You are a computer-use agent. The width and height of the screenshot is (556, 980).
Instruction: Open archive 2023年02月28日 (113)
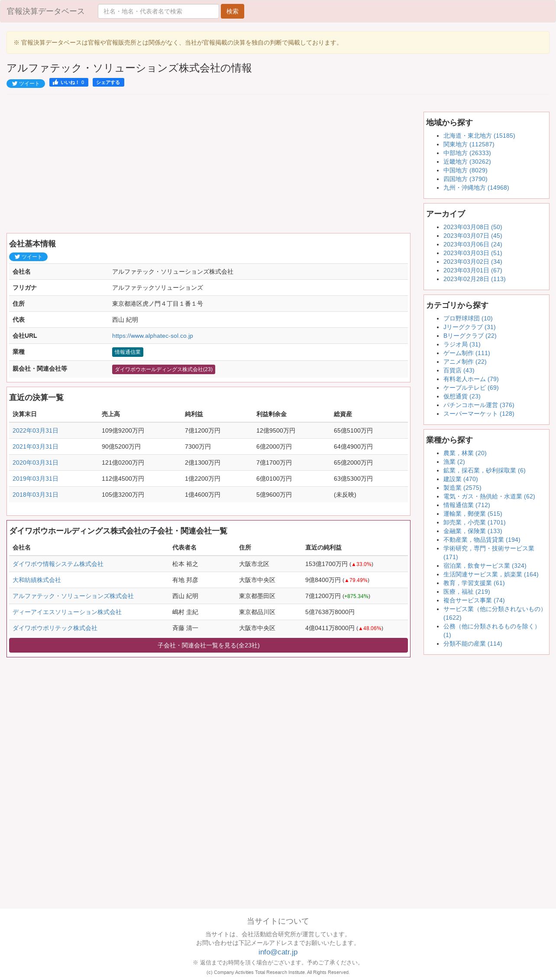click(x=474, y=279)
